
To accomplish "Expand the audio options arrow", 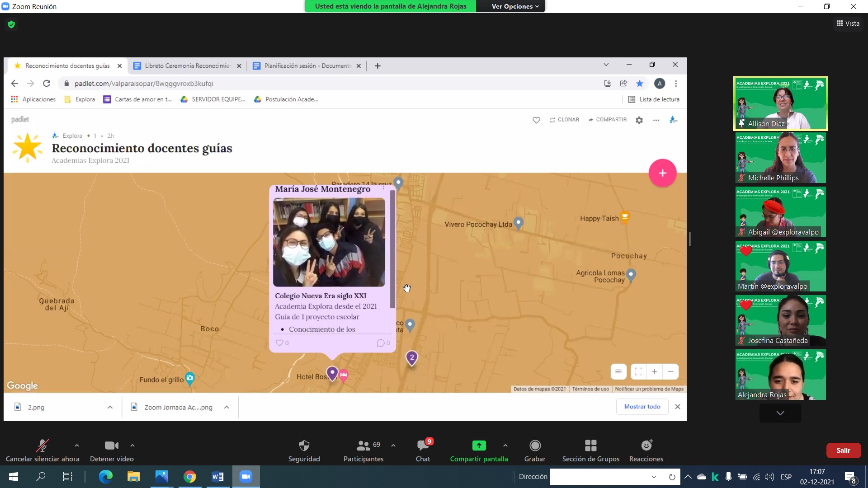I will 77,446.
